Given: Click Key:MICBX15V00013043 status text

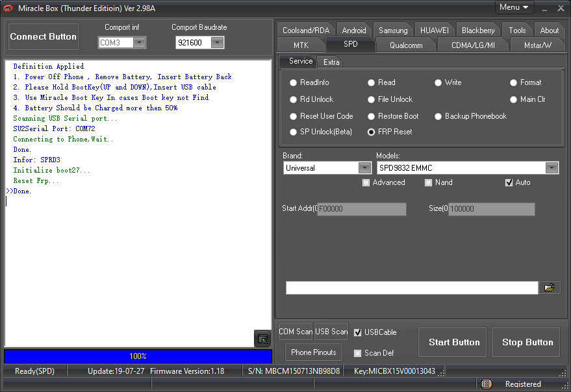Looking at the screenshot, I should [x=395, y=371].
